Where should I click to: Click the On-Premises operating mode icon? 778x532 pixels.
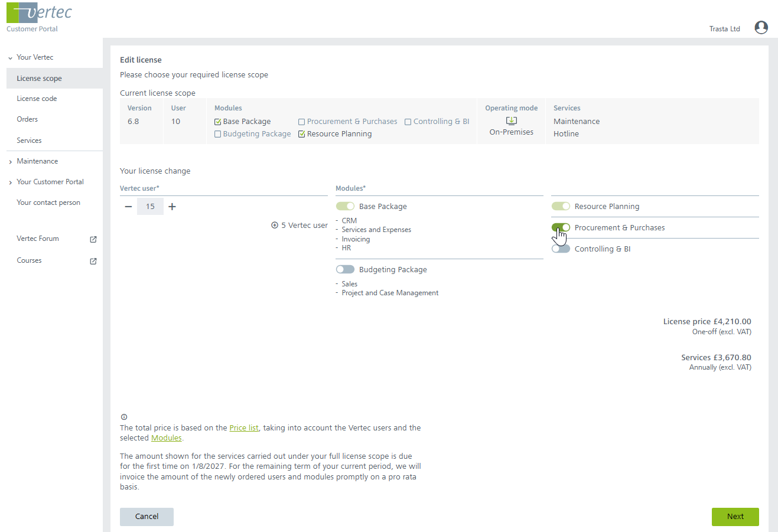tap(512, 121)
